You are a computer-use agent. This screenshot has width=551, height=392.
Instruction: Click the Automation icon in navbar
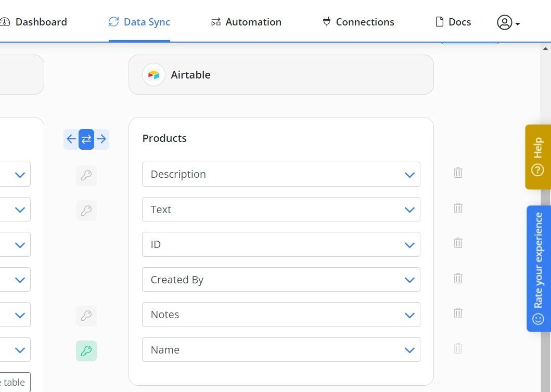216,22
